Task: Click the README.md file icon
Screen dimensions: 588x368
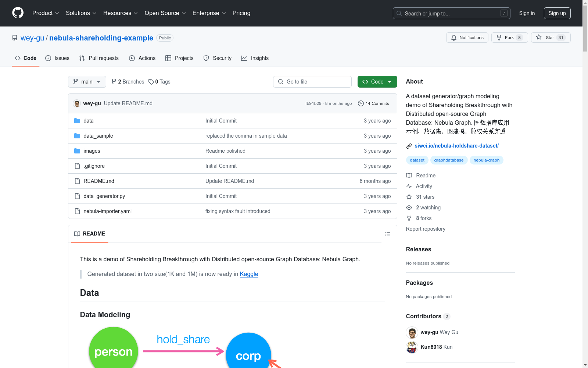Action: click(77, 181)
